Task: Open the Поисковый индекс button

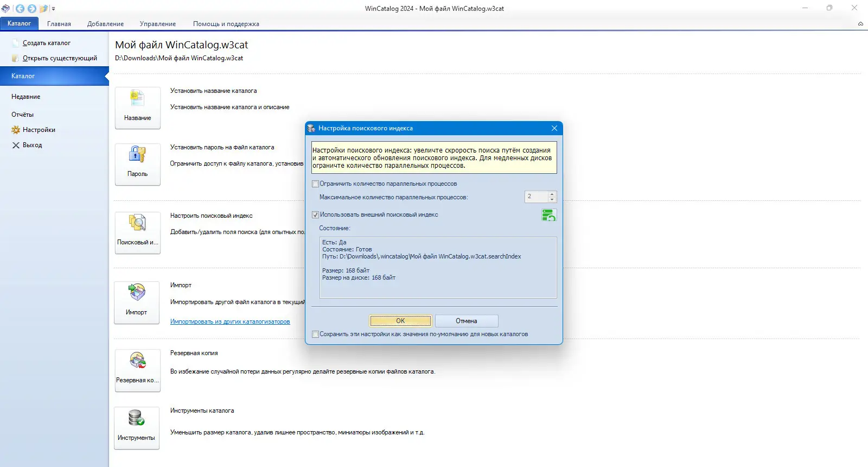Action: pos(138,233)
